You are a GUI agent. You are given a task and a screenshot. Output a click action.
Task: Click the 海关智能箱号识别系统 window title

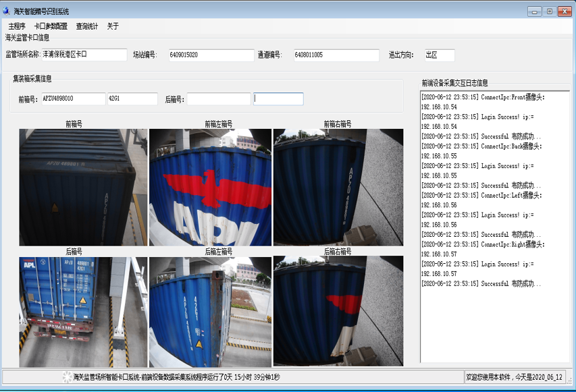click(41, 11)
